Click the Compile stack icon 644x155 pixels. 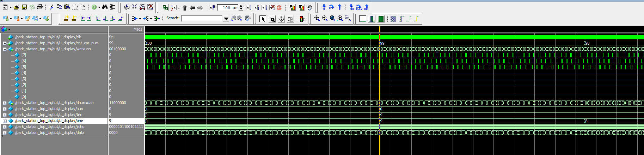point(127,7)
